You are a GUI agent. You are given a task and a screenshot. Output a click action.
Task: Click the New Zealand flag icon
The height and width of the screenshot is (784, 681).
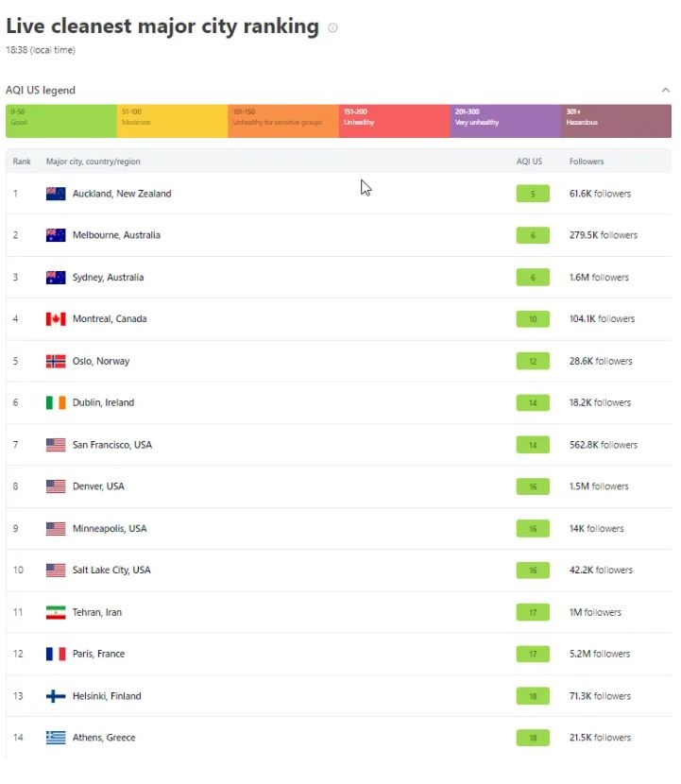click(56, 194)
